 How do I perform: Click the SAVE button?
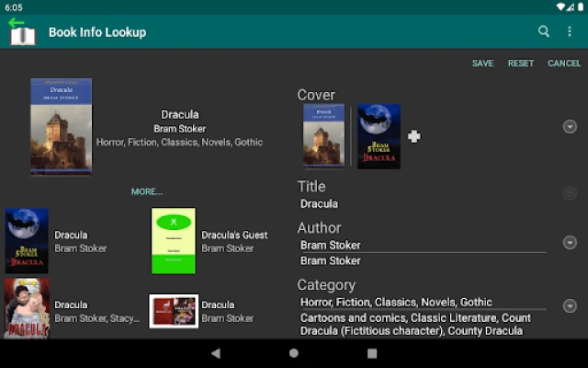(x=482, y=63)
